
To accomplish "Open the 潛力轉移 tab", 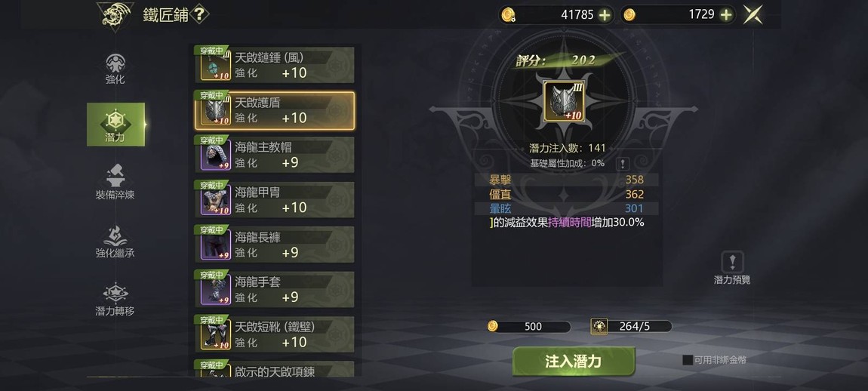I will tap(115, 299).
